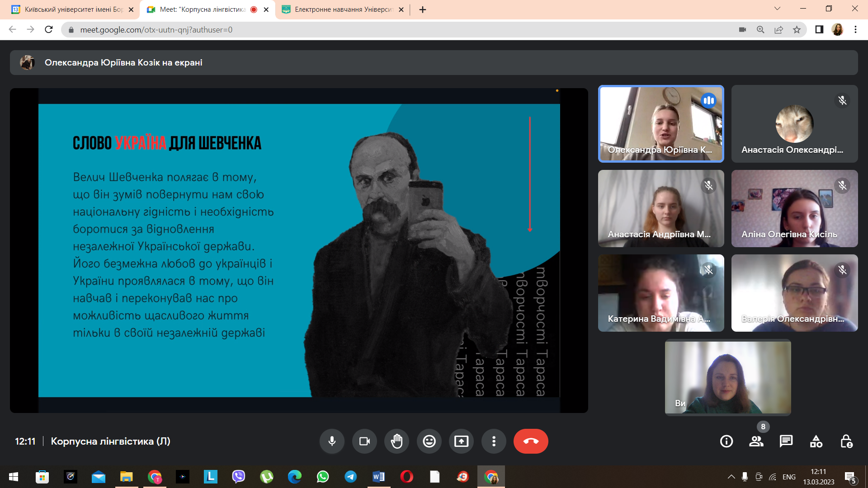
Task: Open host controls lock icon
Action: tap(846, 441)
